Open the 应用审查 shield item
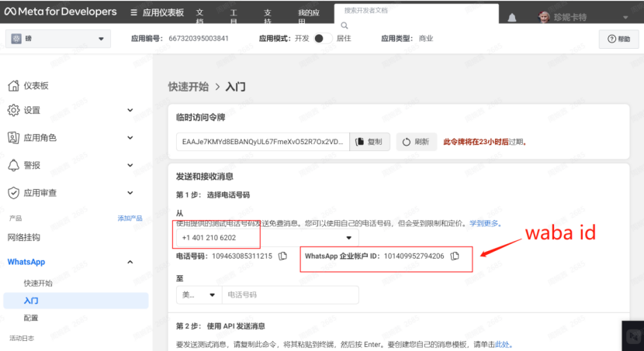This screenshot has height=351, width=644. coord(39,193)
